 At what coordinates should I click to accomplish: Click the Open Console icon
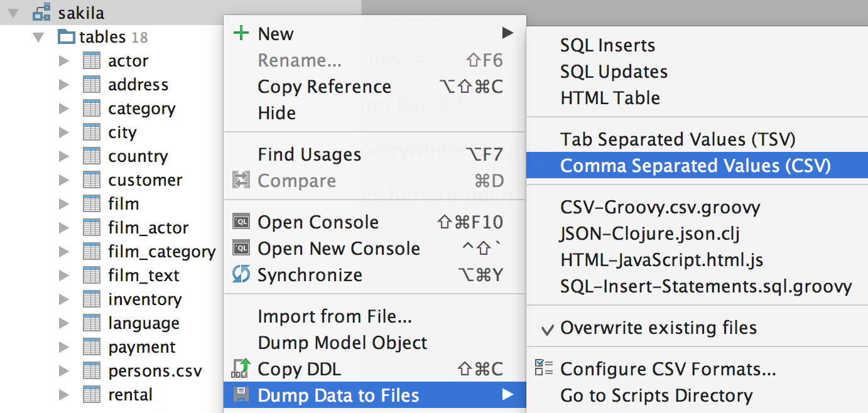(x=241, y=222)
